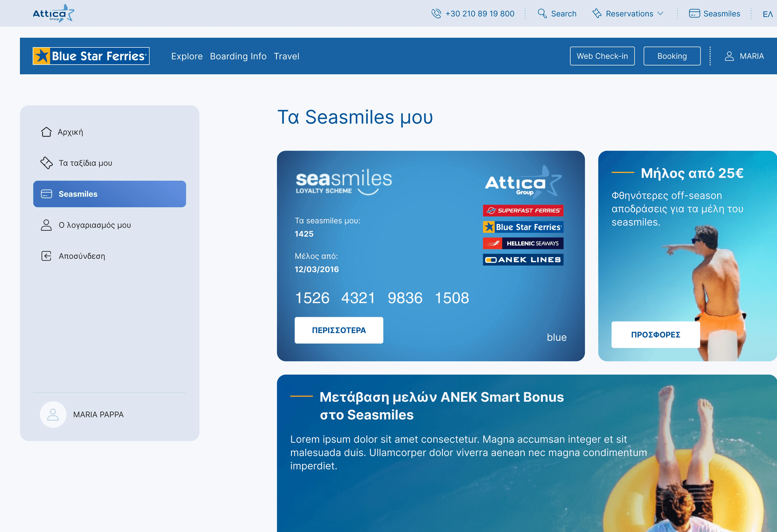The image size is (777, 532).
Task: Switch language using the ΕΛ link
Action: pos(767,13)
